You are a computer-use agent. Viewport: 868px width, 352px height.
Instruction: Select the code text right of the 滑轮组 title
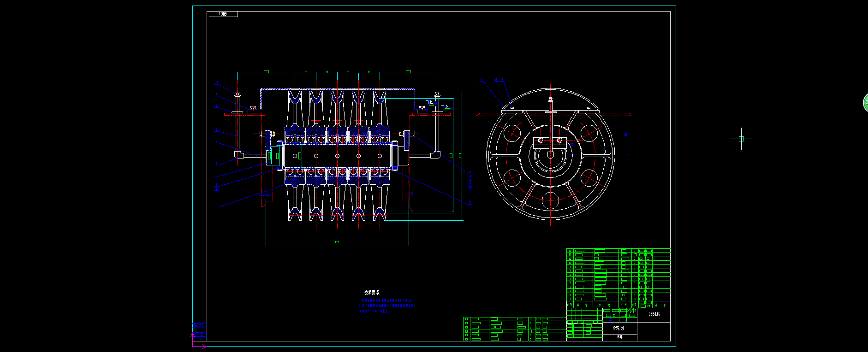[654, 314]
